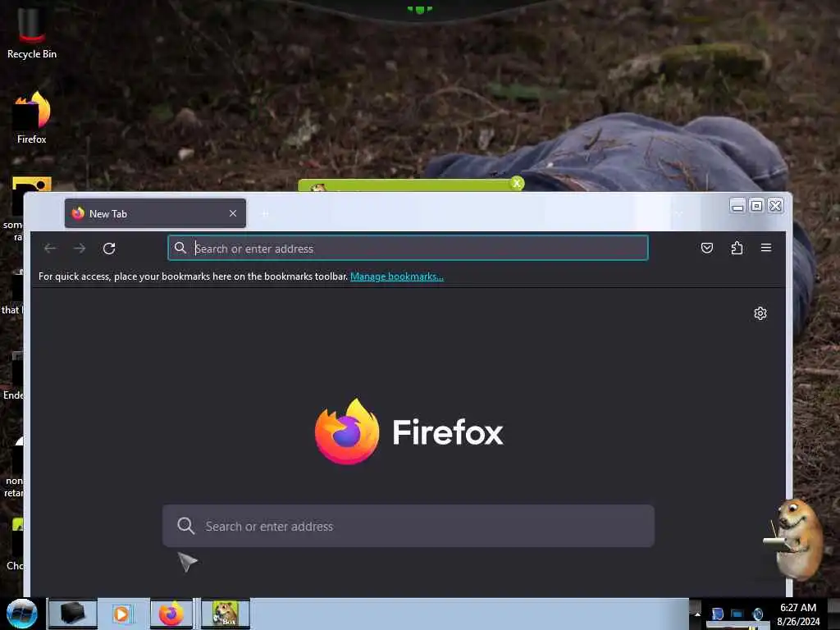Switch to Firefox in the taskbar
840x630 pixels.
(171, 614)
